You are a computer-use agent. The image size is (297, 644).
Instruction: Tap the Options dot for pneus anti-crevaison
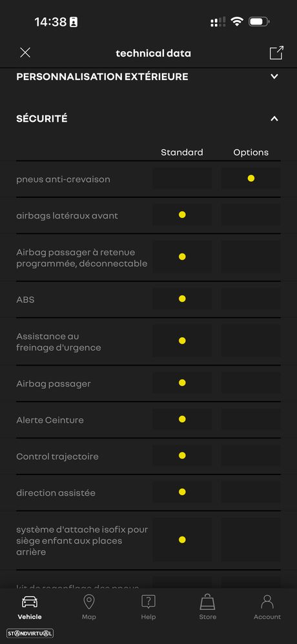(x=251, y=179)
